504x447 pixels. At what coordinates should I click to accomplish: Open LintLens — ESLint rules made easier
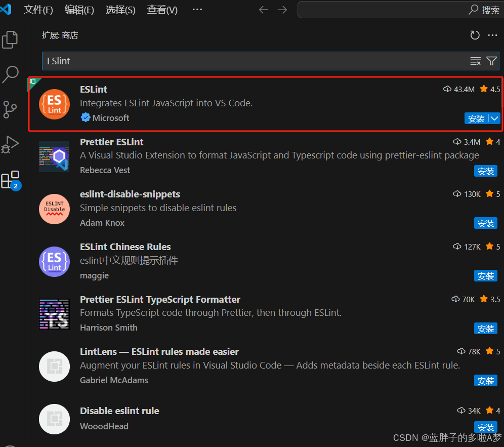[x=159, y=352]
